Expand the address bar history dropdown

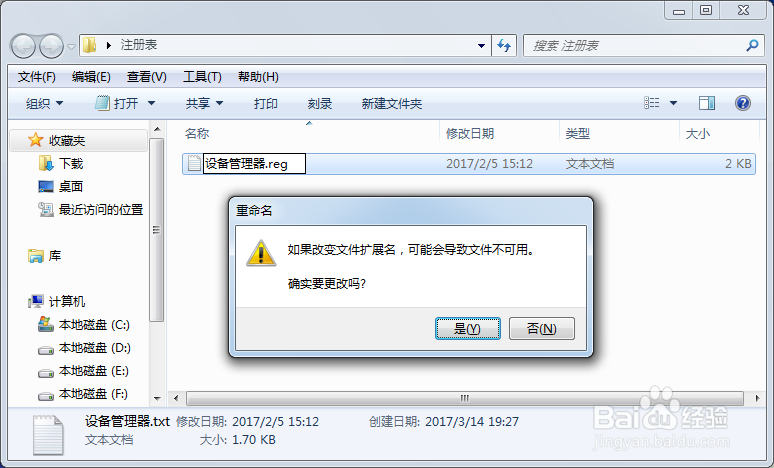481,46
